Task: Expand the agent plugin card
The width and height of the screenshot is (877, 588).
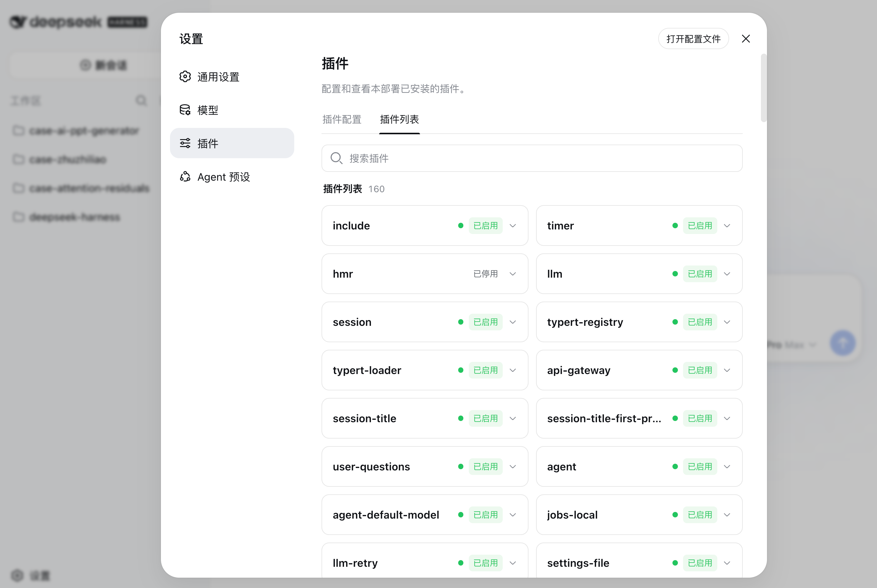Action: click(x=727, y=466)
